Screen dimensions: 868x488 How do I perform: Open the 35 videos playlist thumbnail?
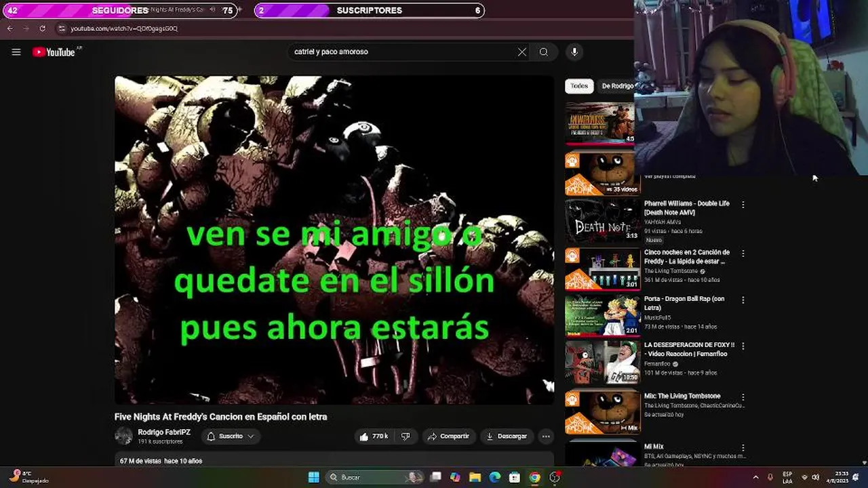pyautogui.click(x=602, y=174)
